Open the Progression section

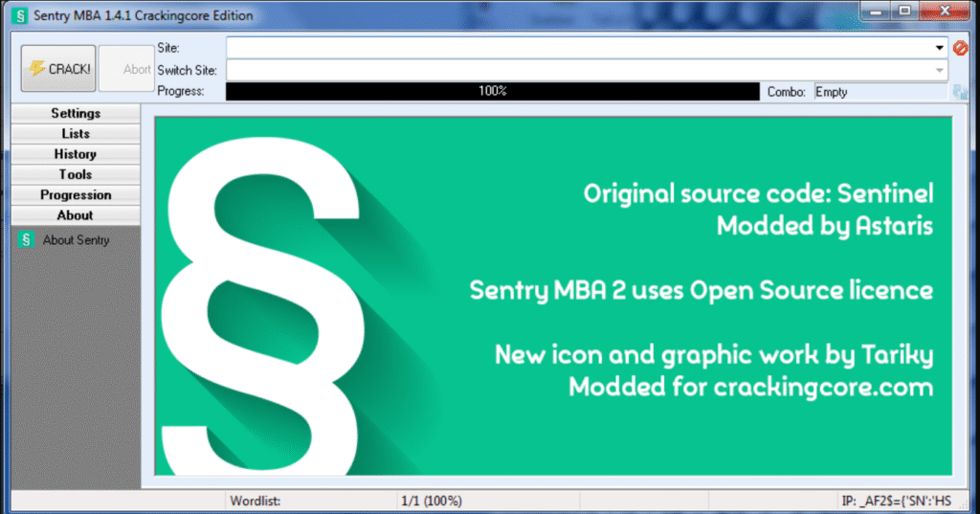click(76, 195)
